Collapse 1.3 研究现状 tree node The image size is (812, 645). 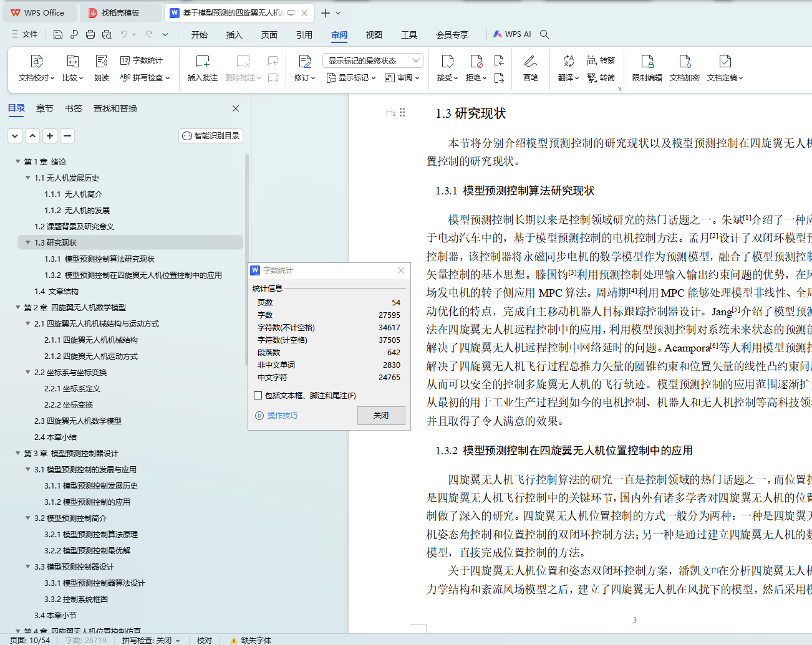point(28,242)
